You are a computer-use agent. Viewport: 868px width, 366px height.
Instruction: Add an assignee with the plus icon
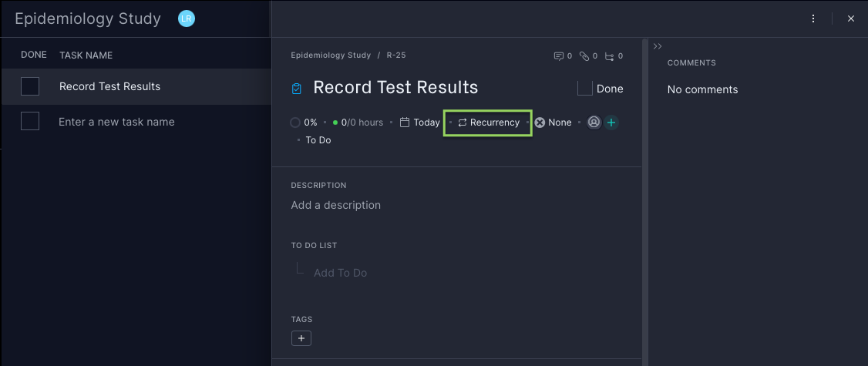tap(611, 123)
